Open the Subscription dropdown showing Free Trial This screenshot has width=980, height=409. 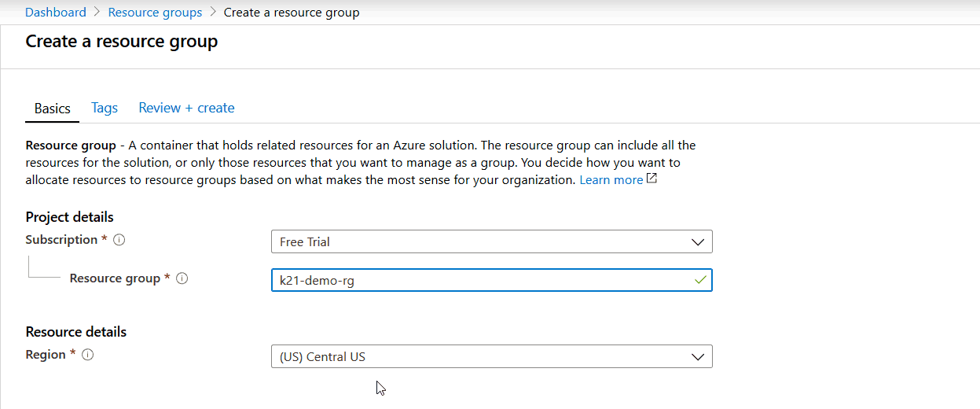pyautogui.click(x=492, y=241)
